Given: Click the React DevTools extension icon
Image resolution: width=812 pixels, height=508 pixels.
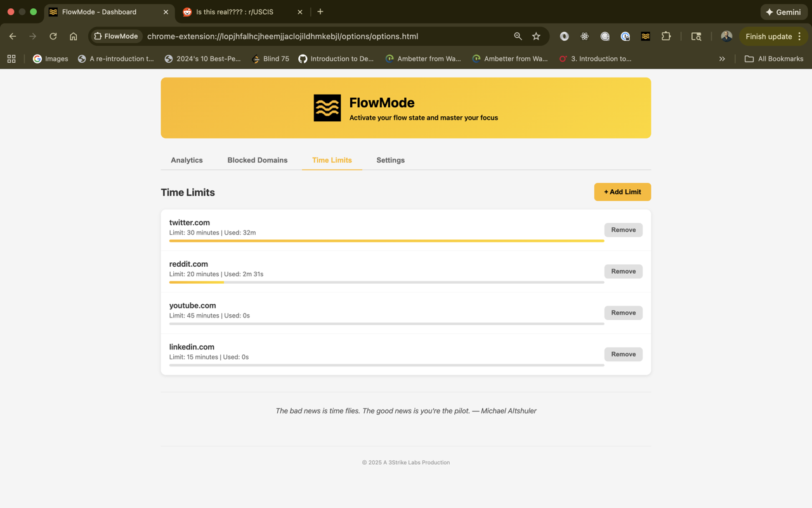Looking at the screenshot, I should click(x=584, y=36).
